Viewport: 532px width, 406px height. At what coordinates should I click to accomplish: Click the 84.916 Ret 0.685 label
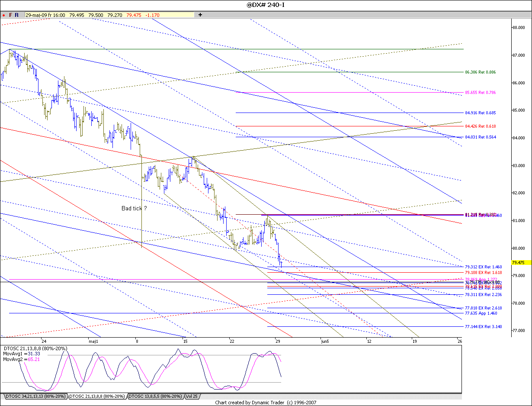click(x=480, y=113)
